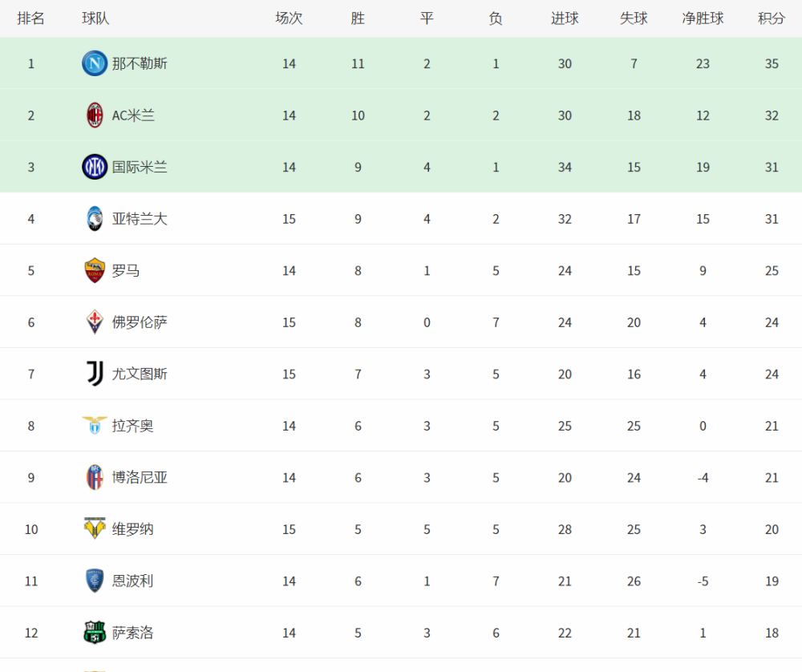Click the 净胜球 column header
Viewport: 802px width, 672px height.
(x=703, y=18)
